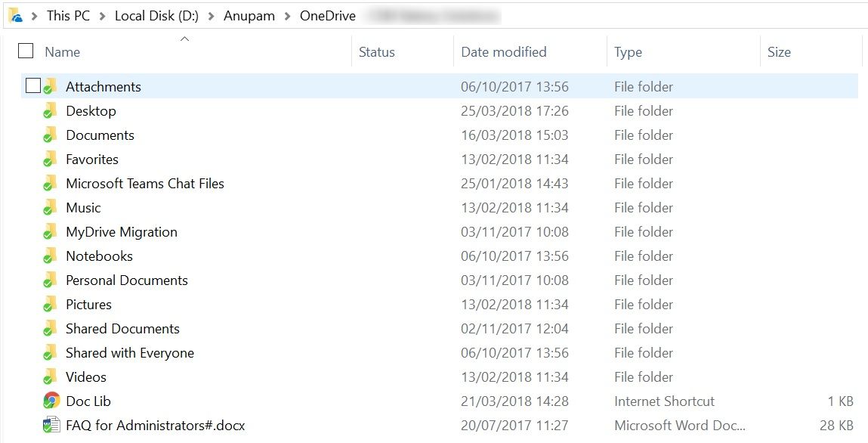Viewport: 868px width, 443px height.
Task: Sort by the Size column header
Action: tap(779, 52)
